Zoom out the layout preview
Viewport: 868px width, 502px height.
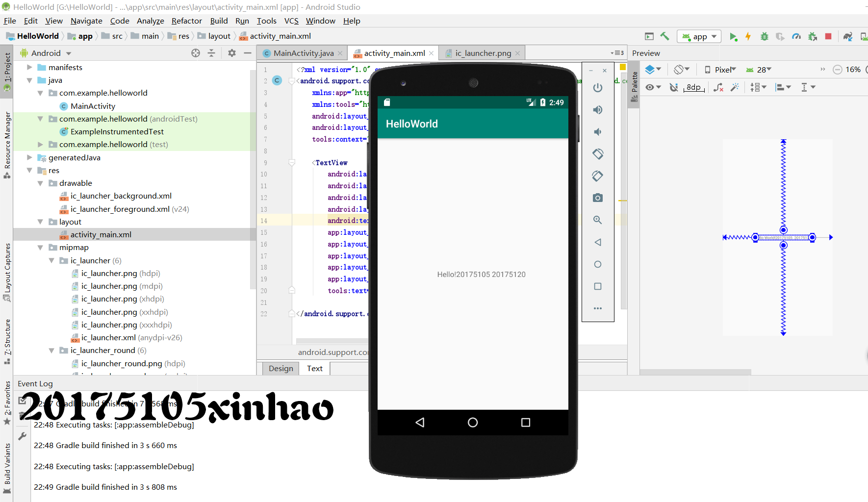(x=838, y=70)
